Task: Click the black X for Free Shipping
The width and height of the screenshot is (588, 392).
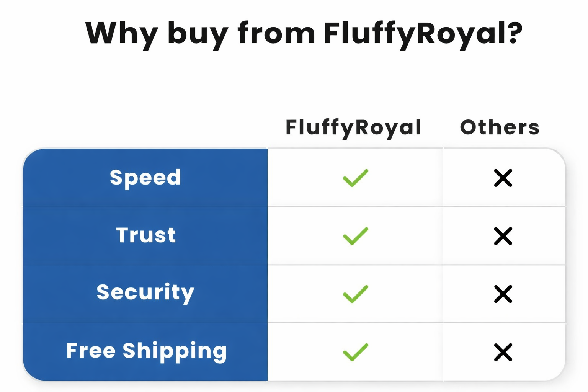Action: 503,352
